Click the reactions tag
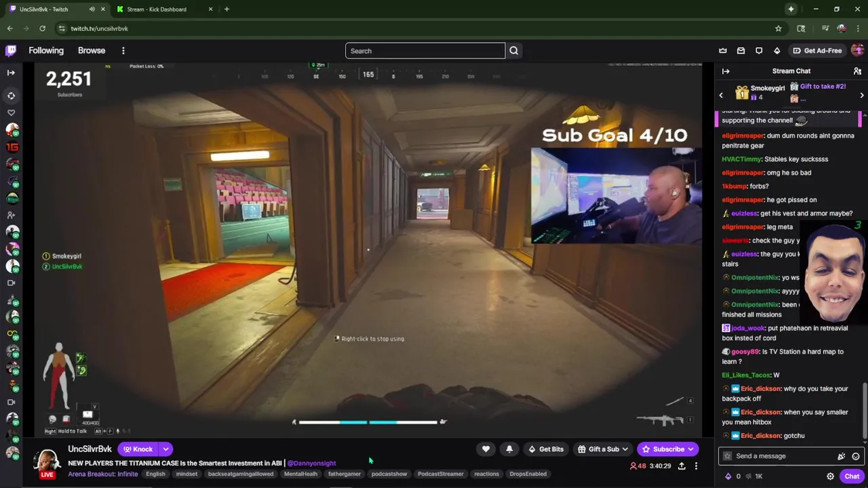 [x=486, y=474]
